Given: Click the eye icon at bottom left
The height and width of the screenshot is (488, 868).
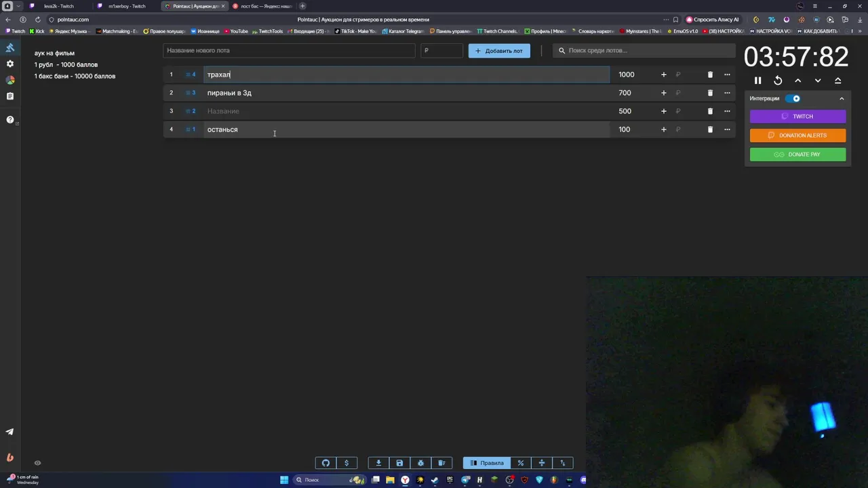Looking at the screenshot, I should [x=37, y=463].
